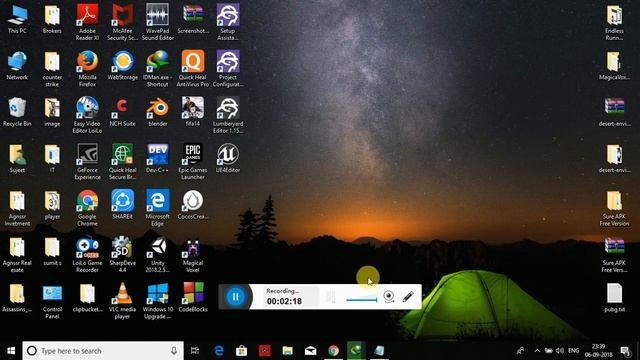Click the ENG language indicator
The height and width of the screenshot is (360, 640).
[x=573, y=351]
